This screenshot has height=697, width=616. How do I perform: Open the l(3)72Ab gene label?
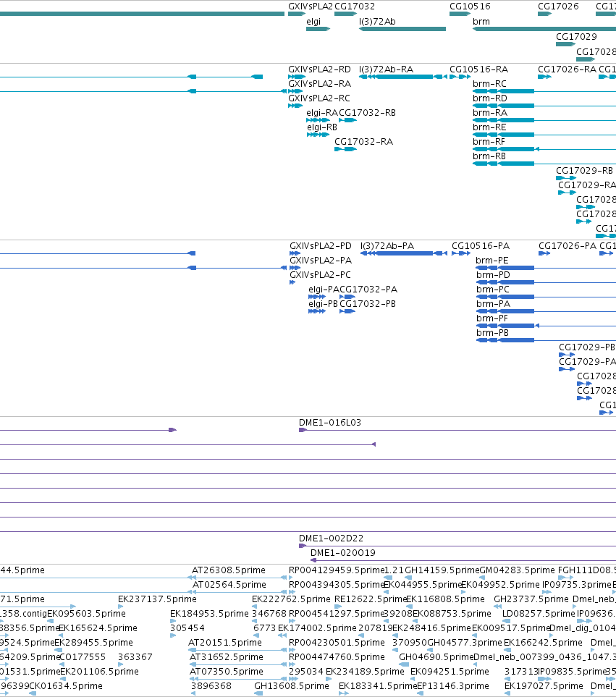point(377,22)
